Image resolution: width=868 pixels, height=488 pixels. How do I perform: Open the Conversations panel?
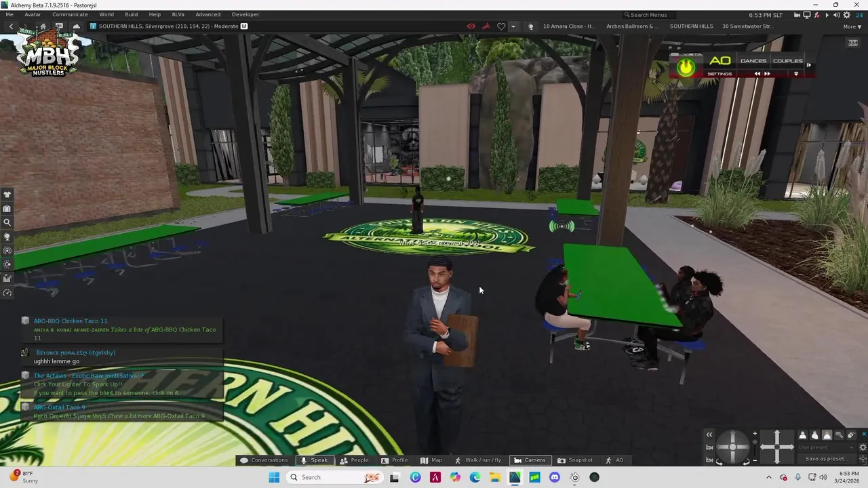click(x=264, y=460)
